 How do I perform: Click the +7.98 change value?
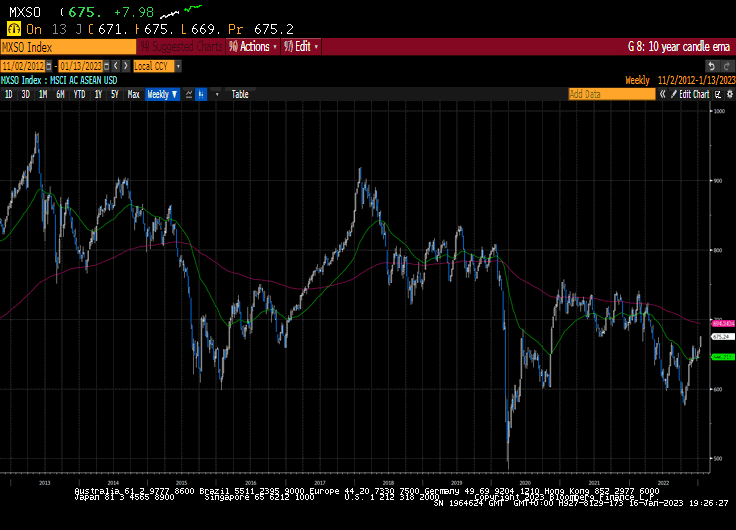tap(134, 12)
